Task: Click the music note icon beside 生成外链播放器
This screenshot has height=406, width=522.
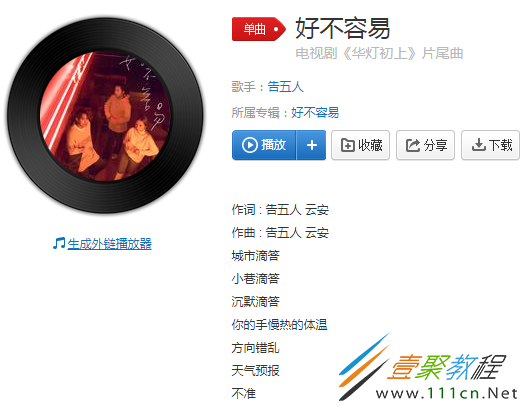Action: [59, 243]
